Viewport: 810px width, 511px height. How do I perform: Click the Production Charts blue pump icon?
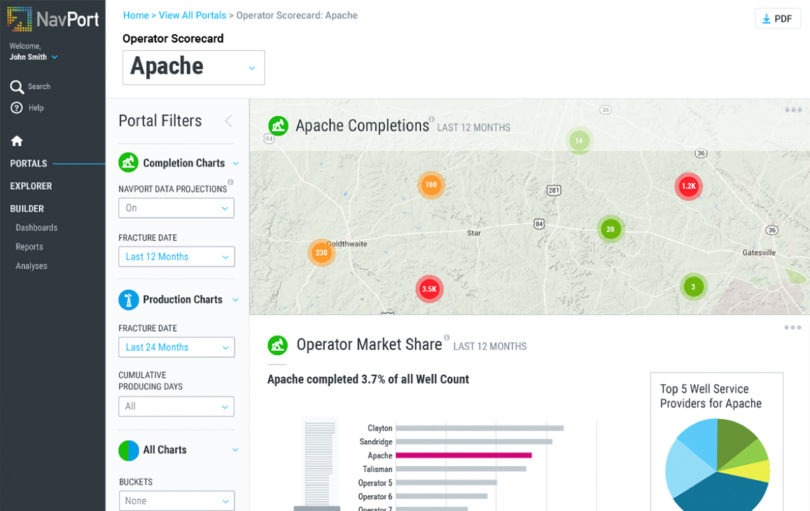(128, 300)
